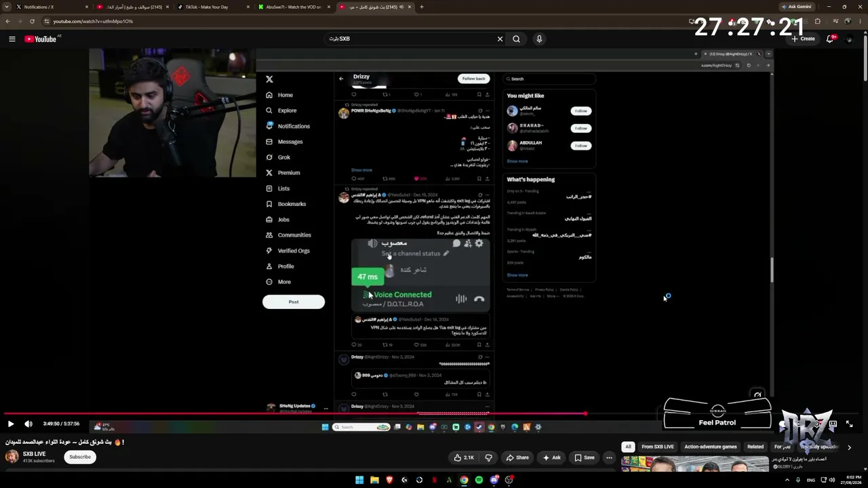This screenshot has width=868, height=488.
Task: Expand Show more on the POWR SHoNgxBoNg post
Action: coord(361,170)
